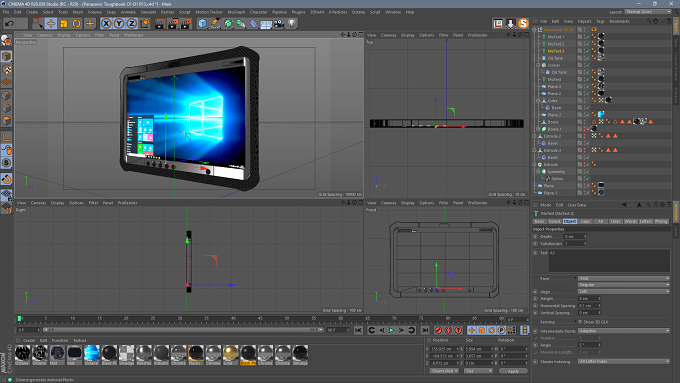
Task: Add a Camera object
Action: coord(279,23)
